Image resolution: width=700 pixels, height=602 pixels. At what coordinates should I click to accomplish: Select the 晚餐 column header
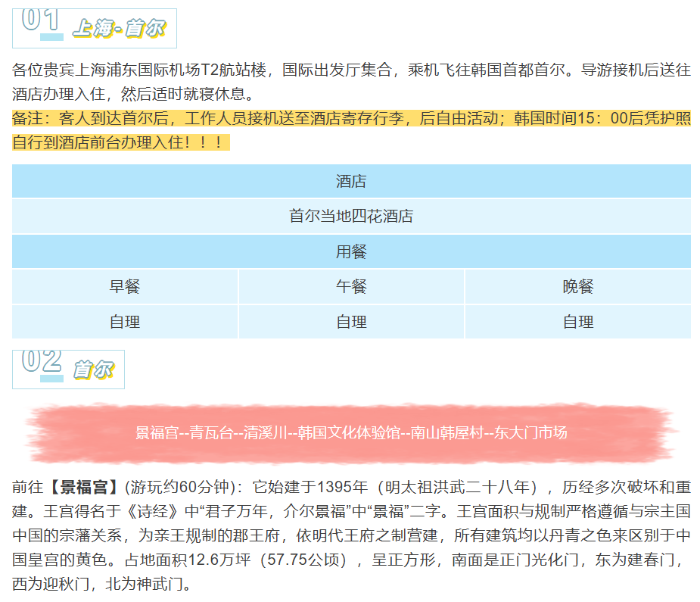(577, 286)
